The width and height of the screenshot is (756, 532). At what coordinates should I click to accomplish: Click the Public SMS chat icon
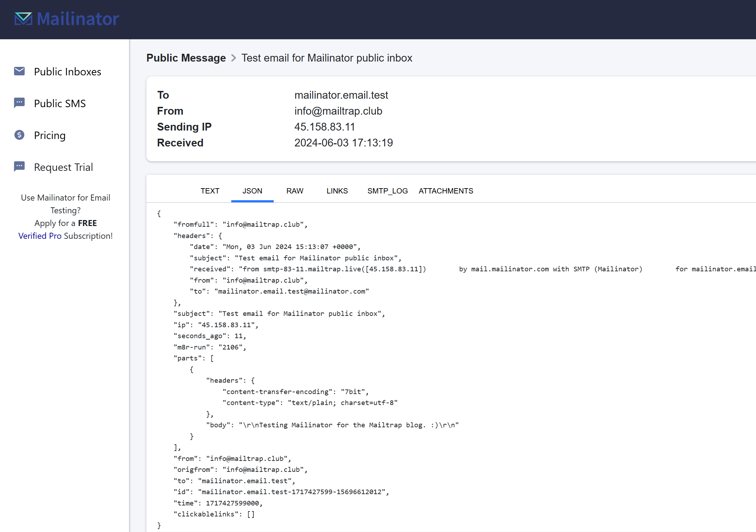19,103
